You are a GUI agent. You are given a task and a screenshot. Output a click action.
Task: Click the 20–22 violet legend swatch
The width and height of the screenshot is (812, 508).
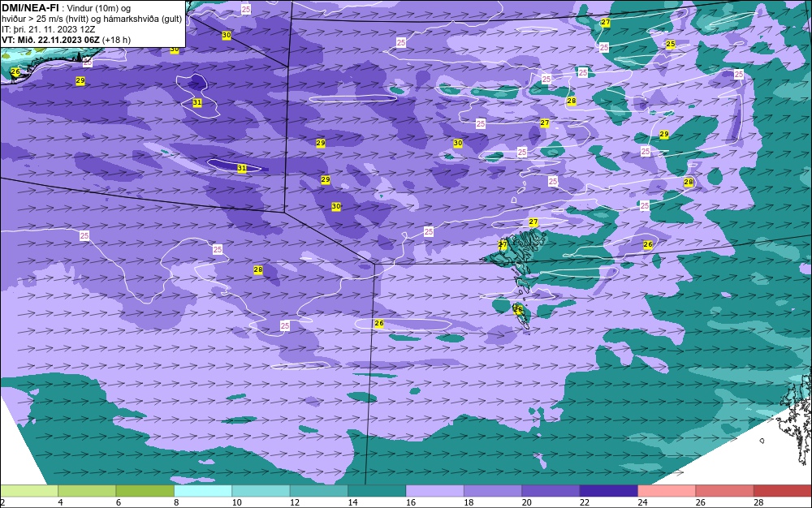click(551, 491)
